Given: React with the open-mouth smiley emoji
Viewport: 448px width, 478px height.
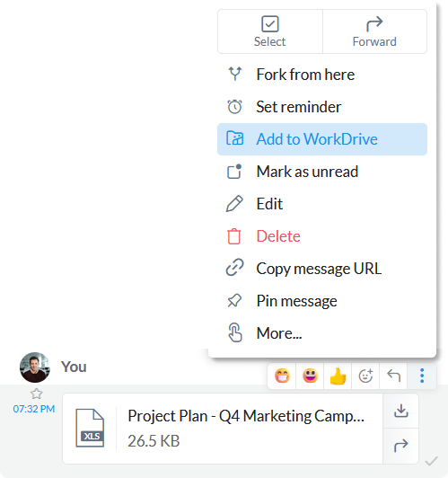Looking at the screenshot, I should pos(310,376).
